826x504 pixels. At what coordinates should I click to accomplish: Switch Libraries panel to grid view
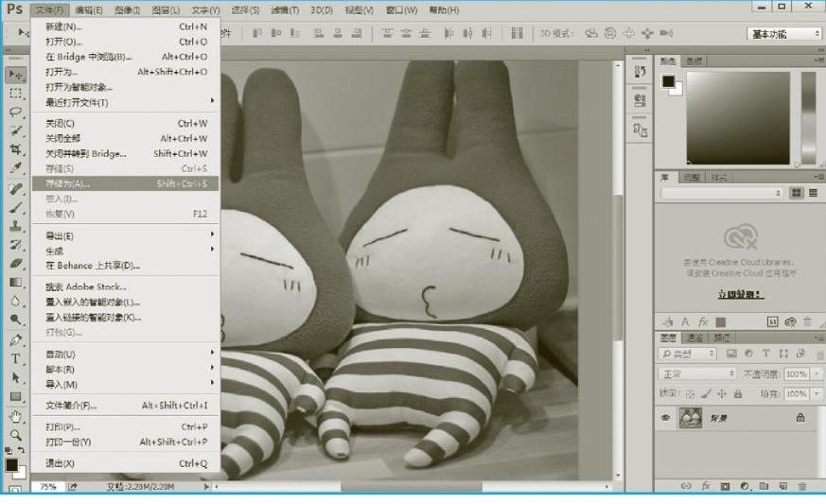[796, 193]
